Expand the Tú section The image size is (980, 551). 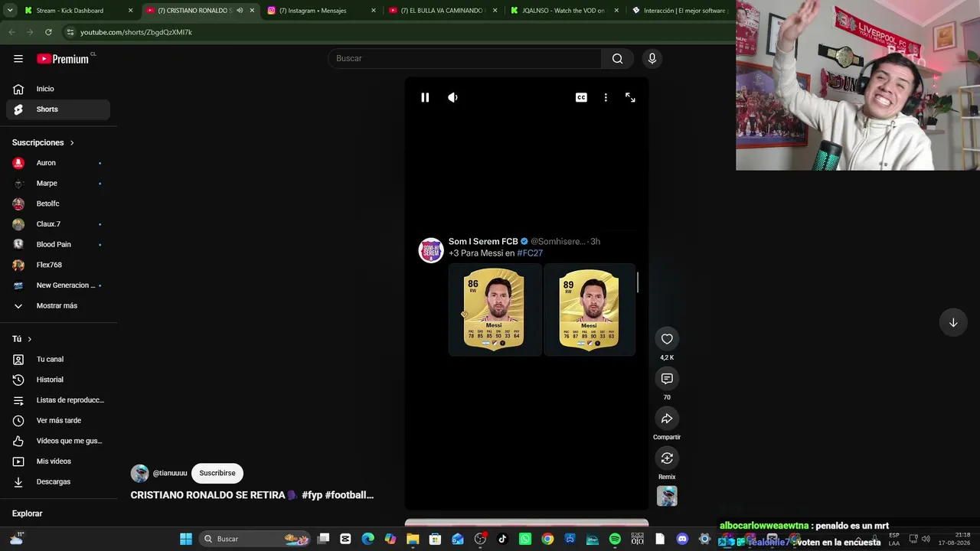click(x=22, y=339)
